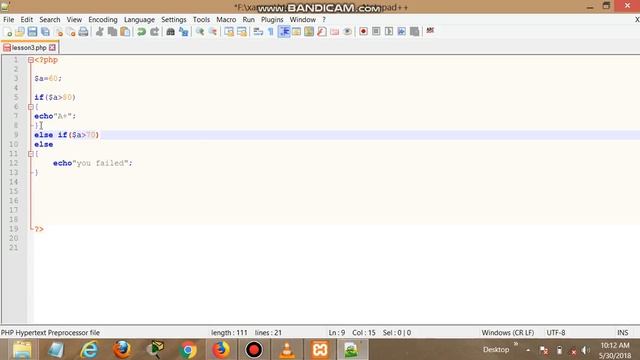Enable synchronized horizontal scrolling
640x360 pixels.
(x=242, y=32)
